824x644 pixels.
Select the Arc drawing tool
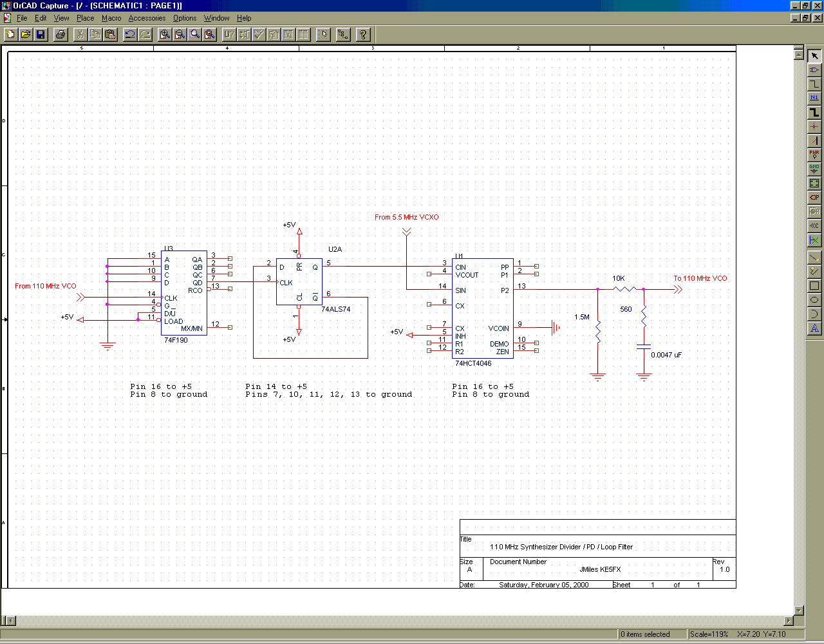coord(814,314)
